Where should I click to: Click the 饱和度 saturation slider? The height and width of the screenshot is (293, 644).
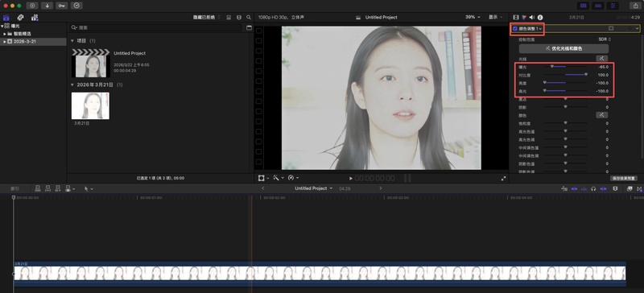point(565,123)
